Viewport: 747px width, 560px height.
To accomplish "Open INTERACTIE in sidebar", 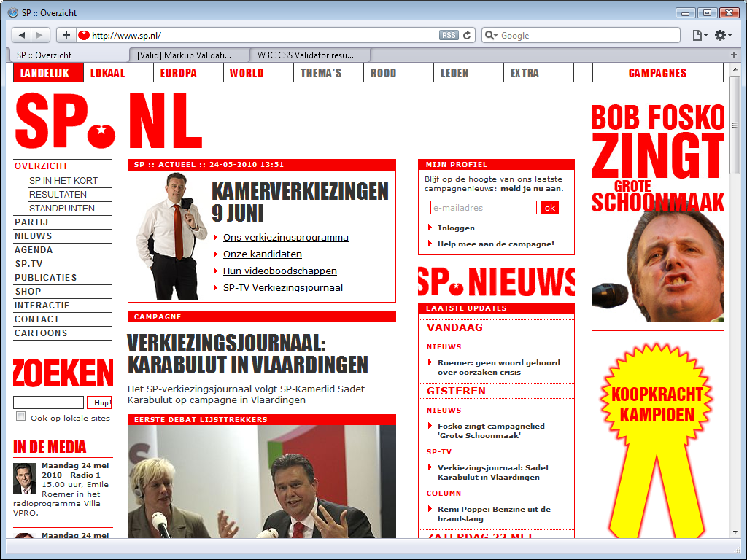I will [42, 306].
